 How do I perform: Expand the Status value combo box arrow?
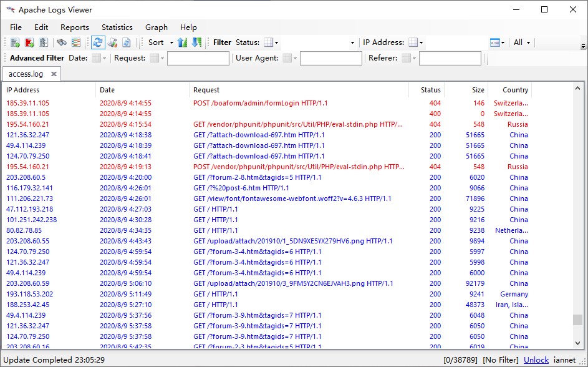click(352, 42)
